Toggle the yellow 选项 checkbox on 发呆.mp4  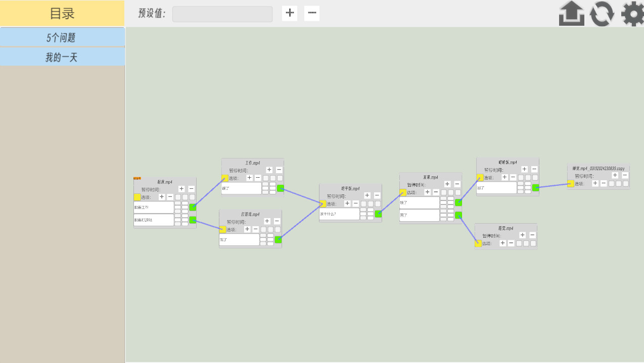pyautogui.click(x=403, y=192)
